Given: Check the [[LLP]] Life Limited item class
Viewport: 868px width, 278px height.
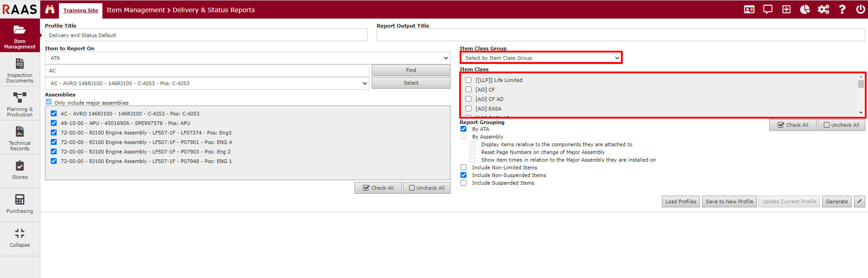Looking at the screenshot, I should pos(469,80).
